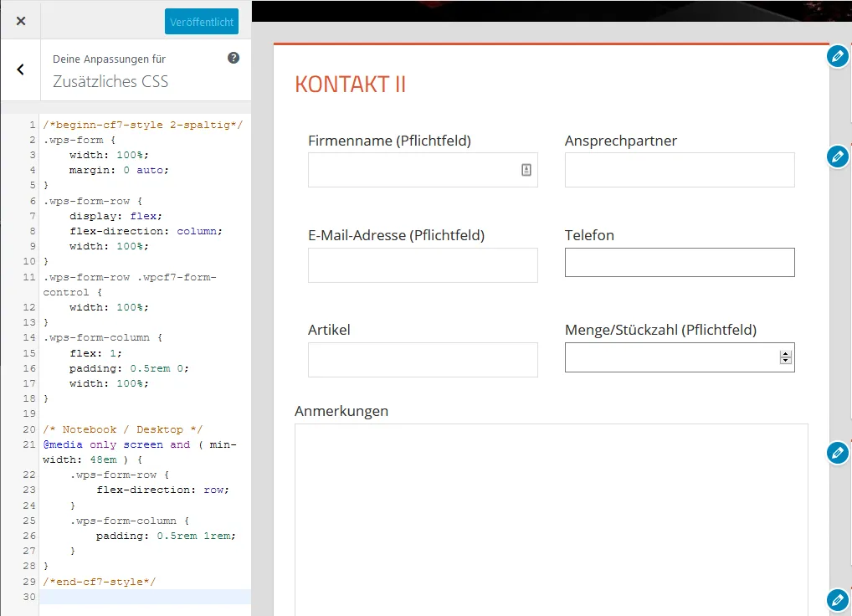The width and height of the screenshot is (852, 616).
Task: Click the Anmerkungen label
Action: (x=341, y=411)
